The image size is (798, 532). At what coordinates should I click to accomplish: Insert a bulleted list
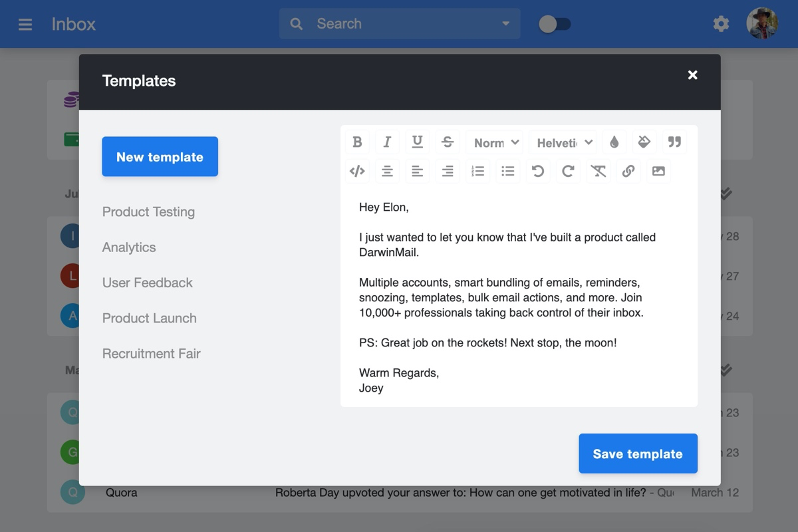508,171
